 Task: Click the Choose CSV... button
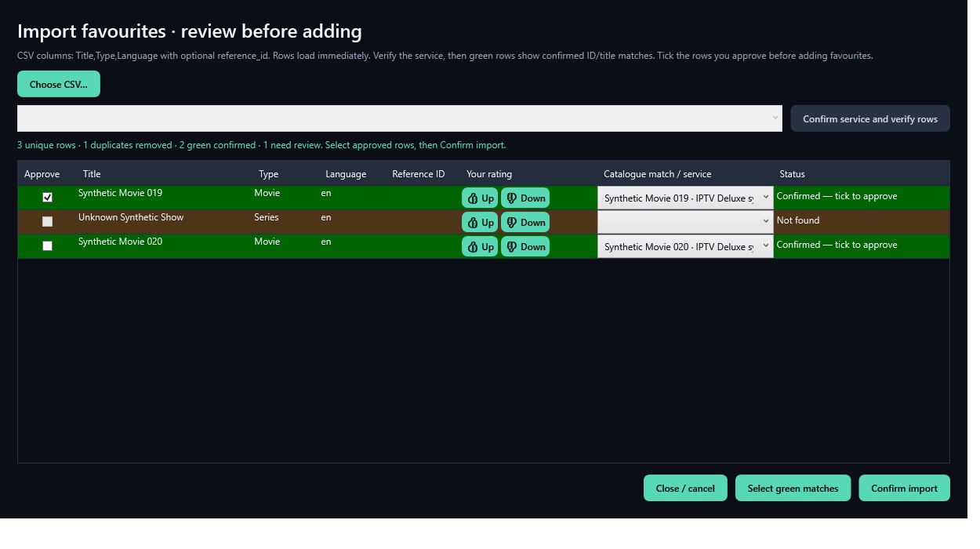tap(59, 84)
